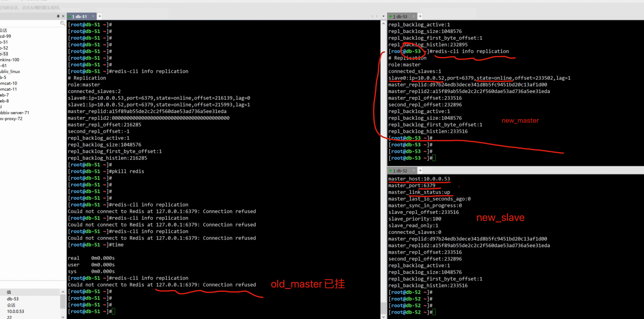Add new tab next to db-51

(x=100, y=16)
